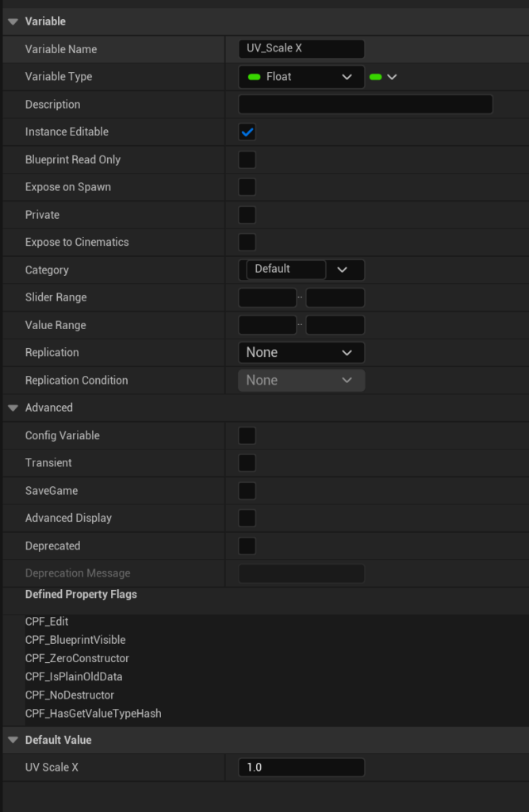Image resolution: width=529 pixels, height=812 pixels.
Task: Collapse the Variable section triangle
Action: [x=13, y=21]
